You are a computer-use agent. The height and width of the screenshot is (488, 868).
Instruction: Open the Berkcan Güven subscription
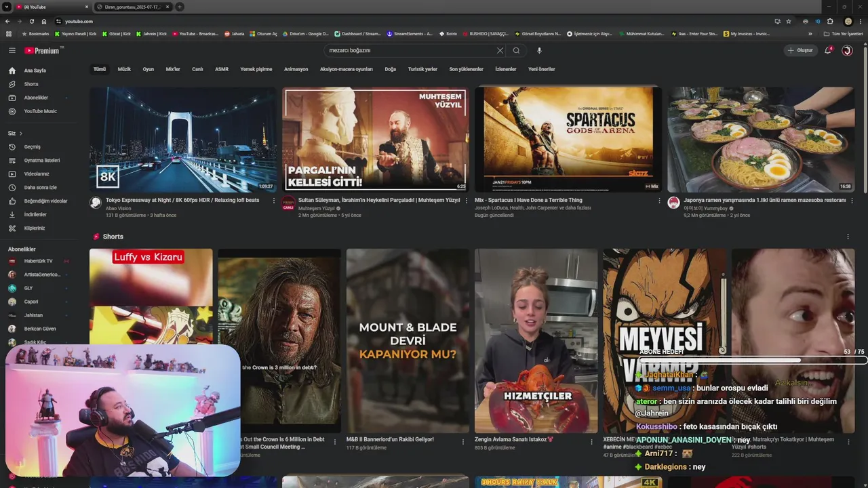(40, 329)
